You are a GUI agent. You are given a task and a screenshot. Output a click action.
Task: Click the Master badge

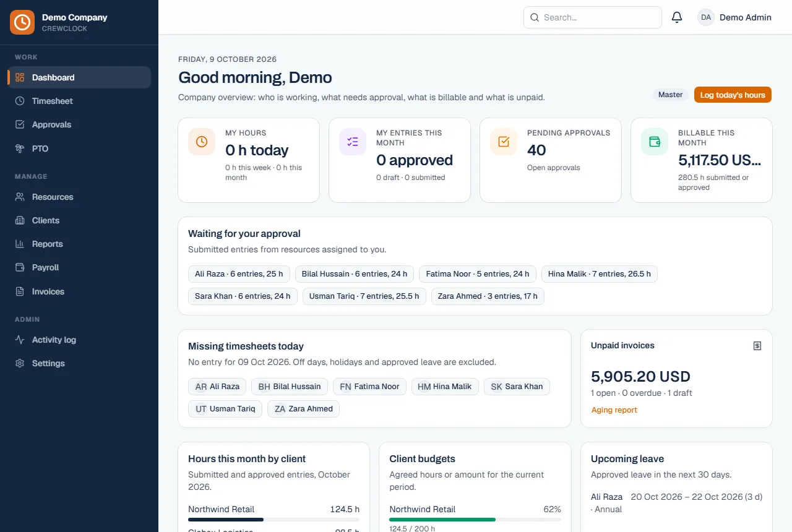tap(670, 95)
